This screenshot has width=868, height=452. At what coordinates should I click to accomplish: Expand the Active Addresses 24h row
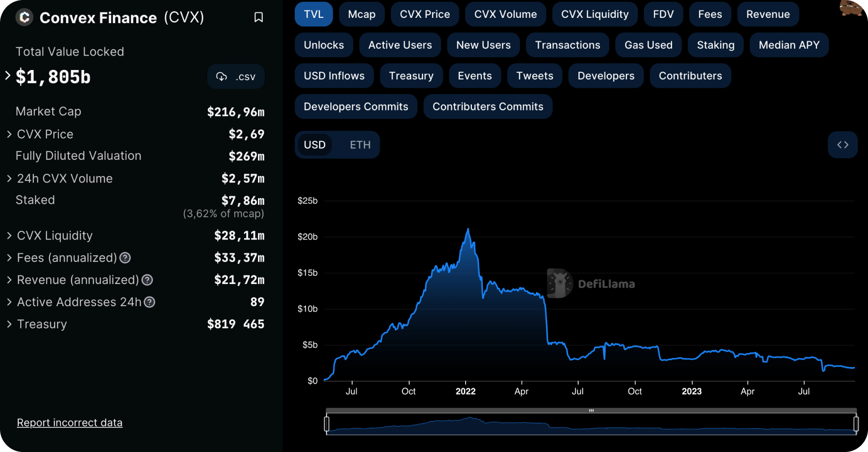(x=9, y=302)
